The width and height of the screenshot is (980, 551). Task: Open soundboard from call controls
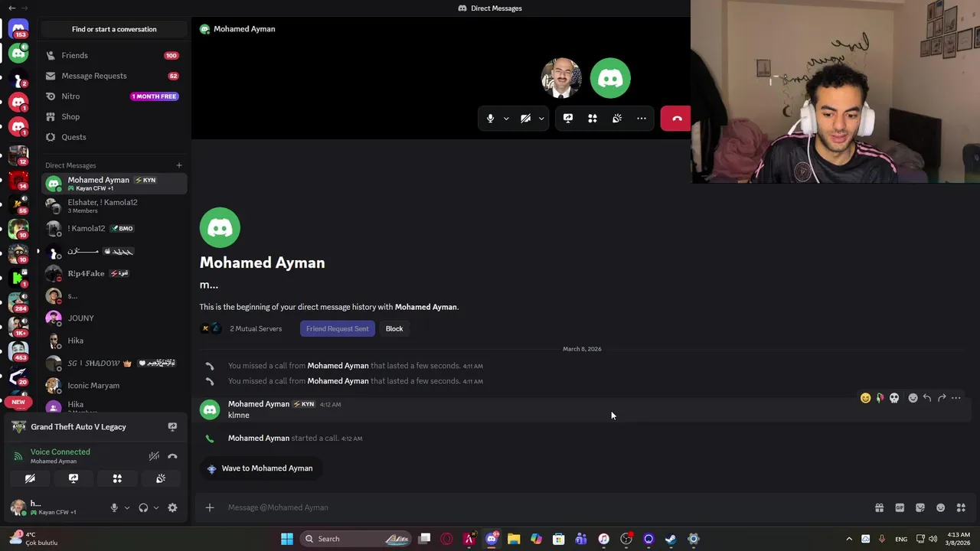(617, 119)
